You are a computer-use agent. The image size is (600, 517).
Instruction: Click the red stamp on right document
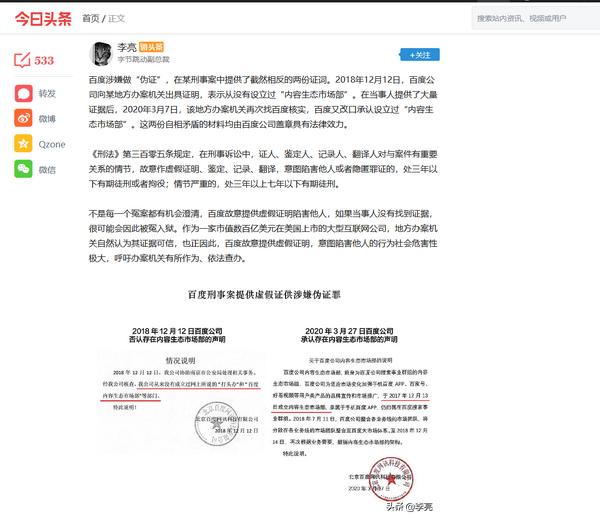(391, 479)
